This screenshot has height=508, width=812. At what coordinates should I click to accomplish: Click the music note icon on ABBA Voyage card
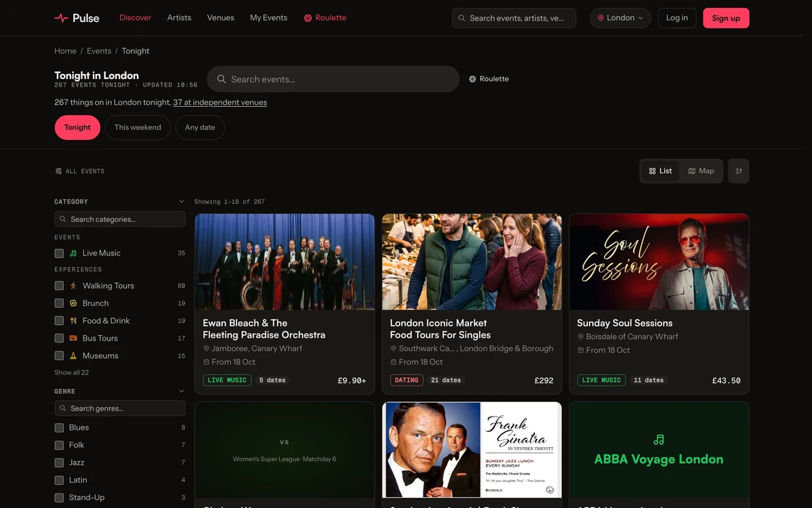click(x=659, y=440)
